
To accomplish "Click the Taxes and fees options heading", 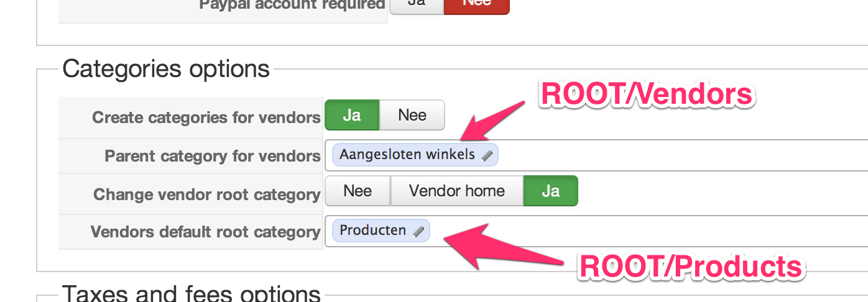I will pos(192,293).
